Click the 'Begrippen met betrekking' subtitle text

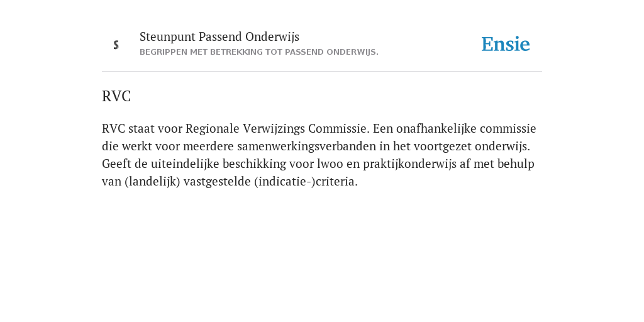click(258, 52)
